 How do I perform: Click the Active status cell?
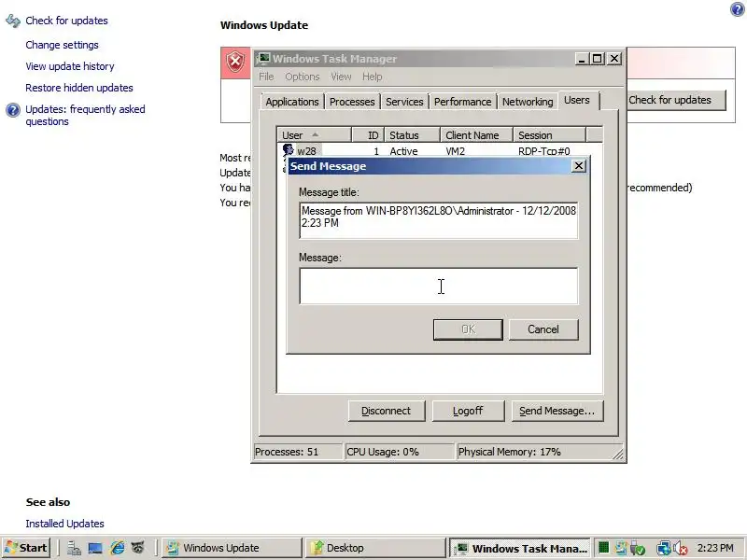(x=403, y=151)
